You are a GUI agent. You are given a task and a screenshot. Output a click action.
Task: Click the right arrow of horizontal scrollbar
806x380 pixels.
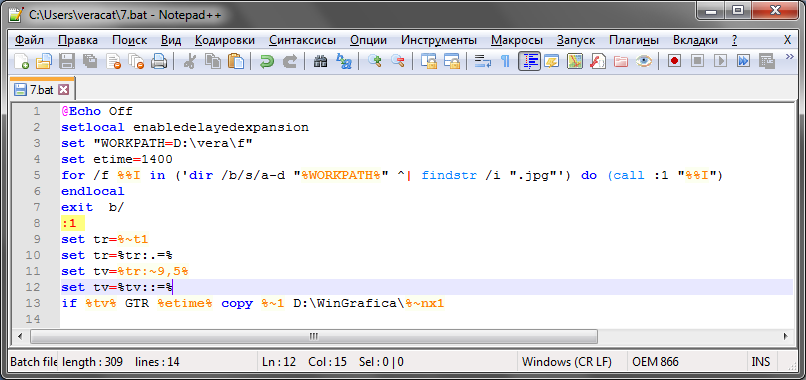[785, 336]
